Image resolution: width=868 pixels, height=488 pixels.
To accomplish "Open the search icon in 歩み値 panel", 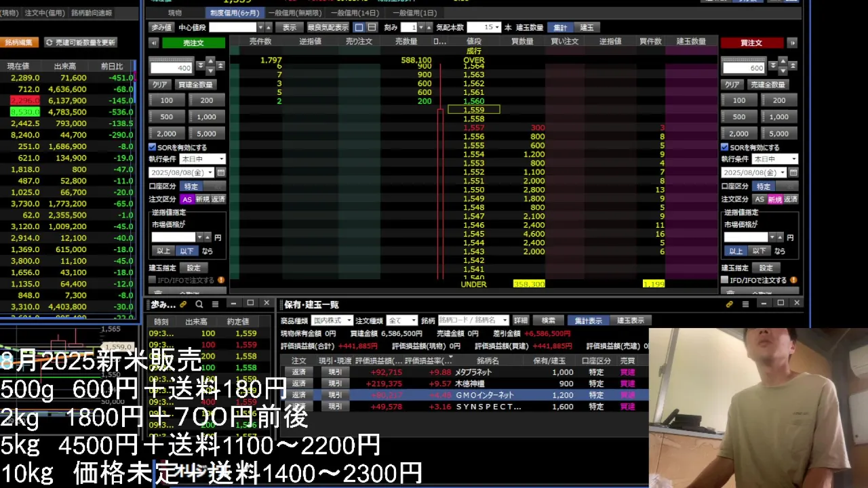I will coord(199,304).
